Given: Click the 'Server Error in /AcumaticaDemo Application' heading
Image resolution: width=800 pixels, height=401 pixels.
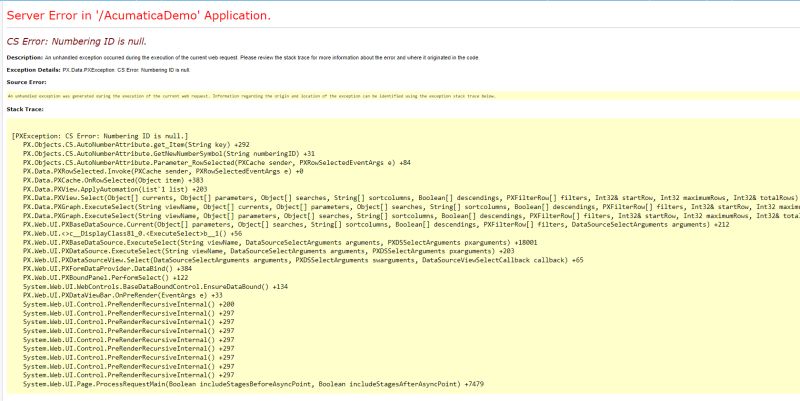Looking at the screenshot, I should click(x=138, y=16).
